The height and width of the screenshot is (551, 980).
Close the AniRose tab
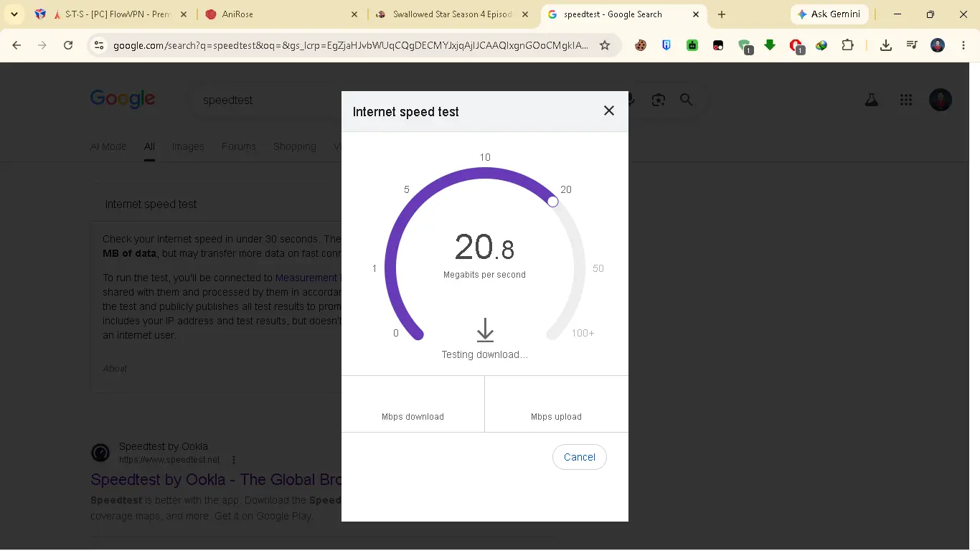tap(354, 14)
